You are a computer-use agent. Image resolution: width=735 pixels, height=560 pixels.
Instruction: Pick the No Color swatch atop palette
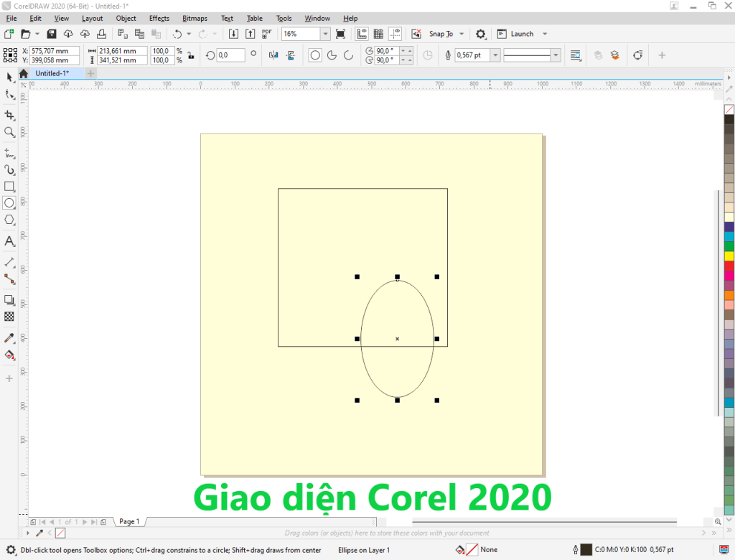pyautogui.click(x=729, y=109)
